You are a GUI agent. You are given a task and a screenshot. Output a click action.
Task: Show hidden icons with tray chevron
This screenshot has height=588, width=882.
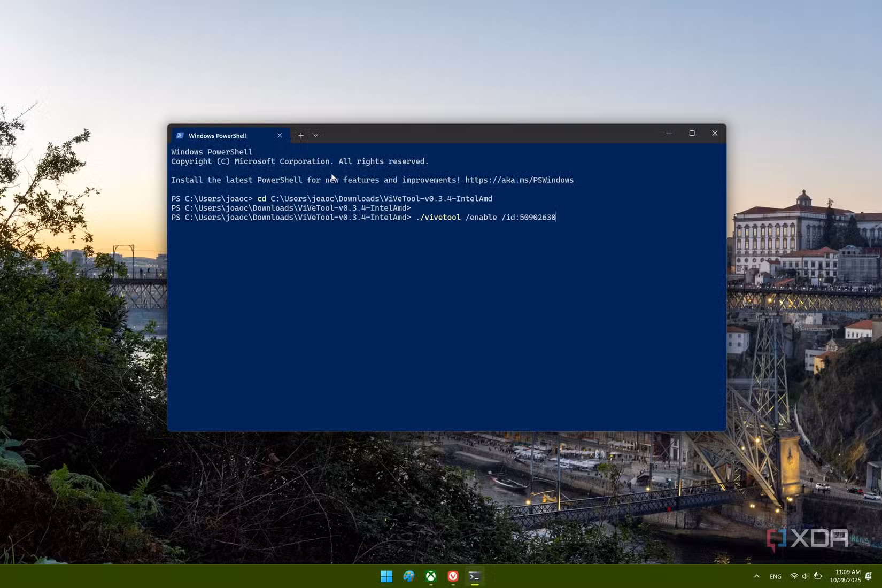pos(756,576)
